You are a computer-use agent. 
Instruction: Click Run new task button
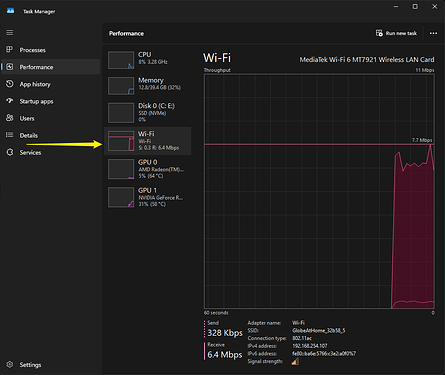[396, 33]
